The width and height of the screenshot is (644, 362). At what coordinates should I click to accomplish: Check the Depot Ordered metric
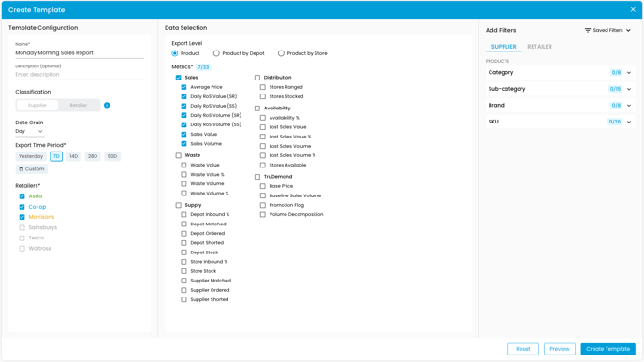[183, 234]
